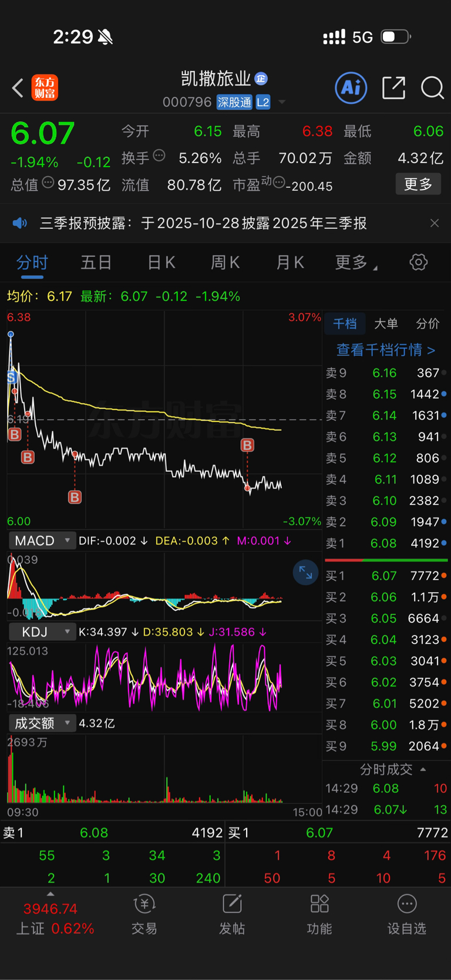451x980 pixels.
Task: Tap the stock code 000796
Action: (x=187, y=102)
